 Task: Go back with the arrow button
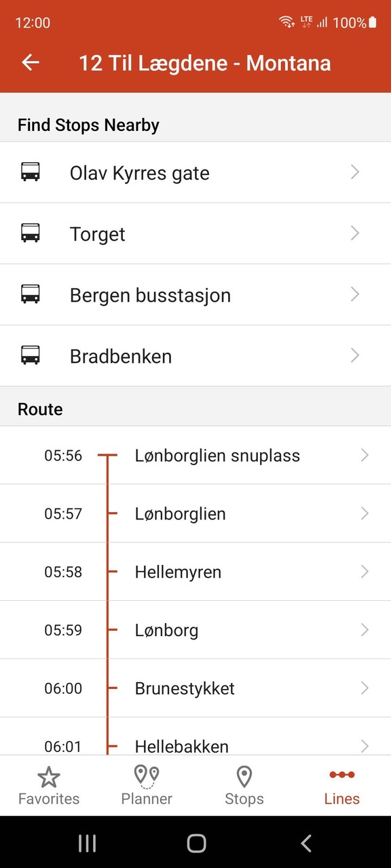pos(30,62)
